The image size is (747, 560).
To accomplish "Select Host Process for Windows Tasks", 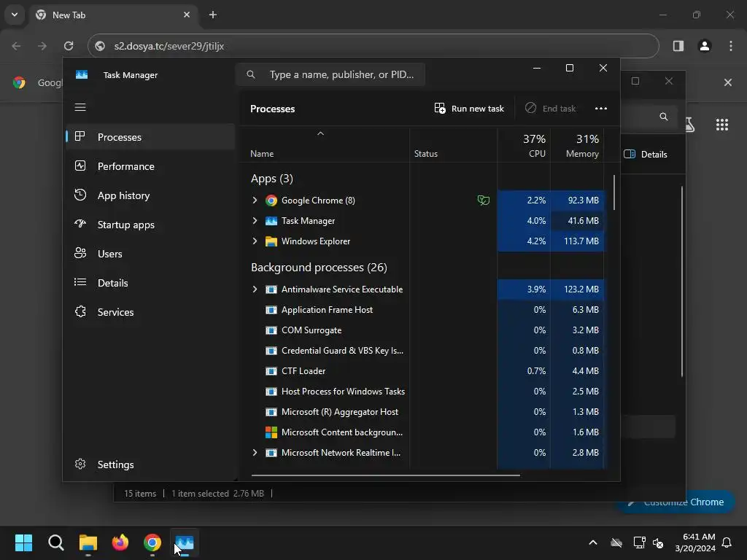I will pos(422,392).
